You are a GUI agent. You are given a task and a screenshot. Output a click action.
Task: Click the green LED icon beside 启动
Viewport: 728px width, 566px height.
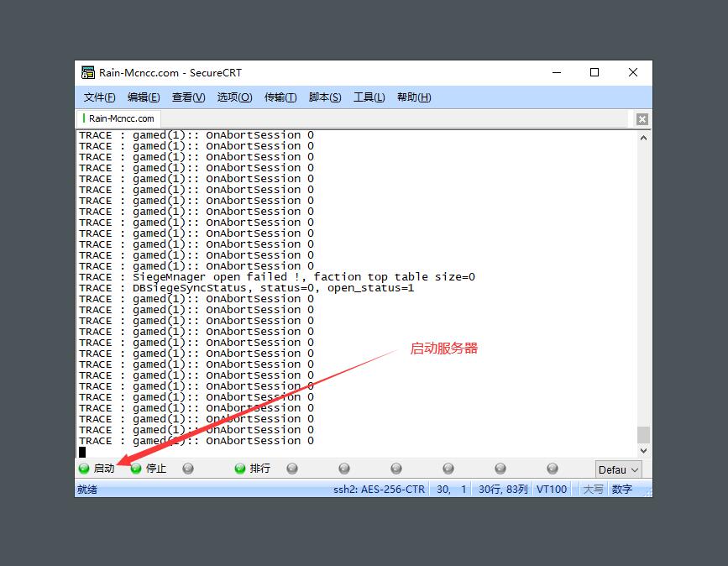tap(84, 469)
